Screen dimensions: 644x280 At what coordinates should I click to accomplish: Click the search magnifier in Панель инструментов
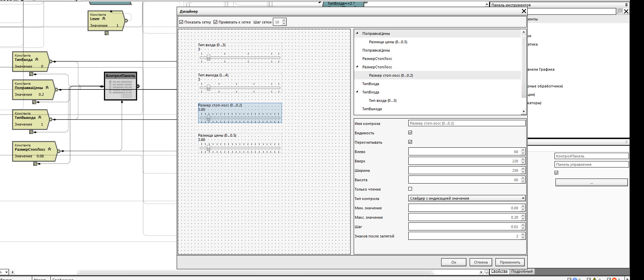coord(620,11)
